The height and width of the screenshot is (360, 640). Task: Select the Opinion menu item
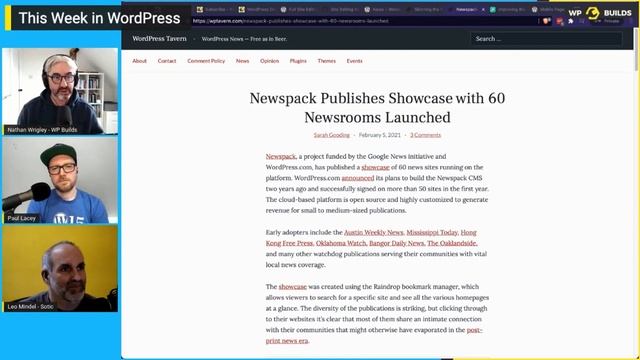(269, 61)
